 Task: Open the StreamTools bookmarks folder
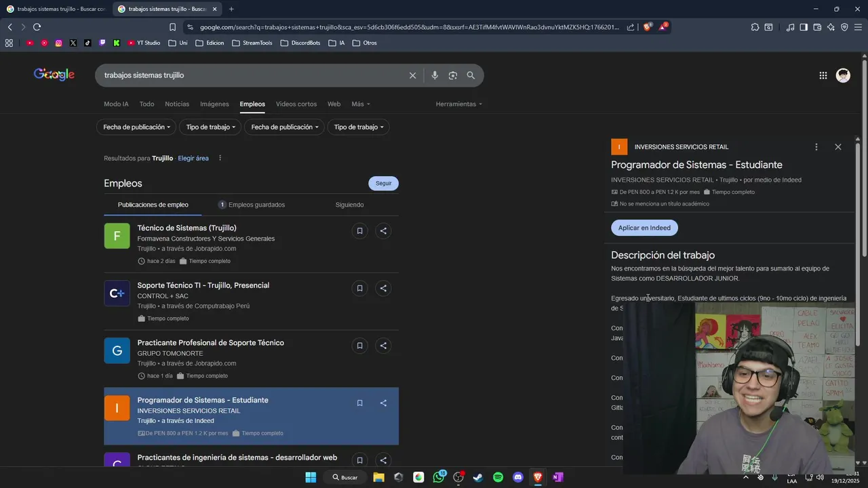(x=252, y=43)
